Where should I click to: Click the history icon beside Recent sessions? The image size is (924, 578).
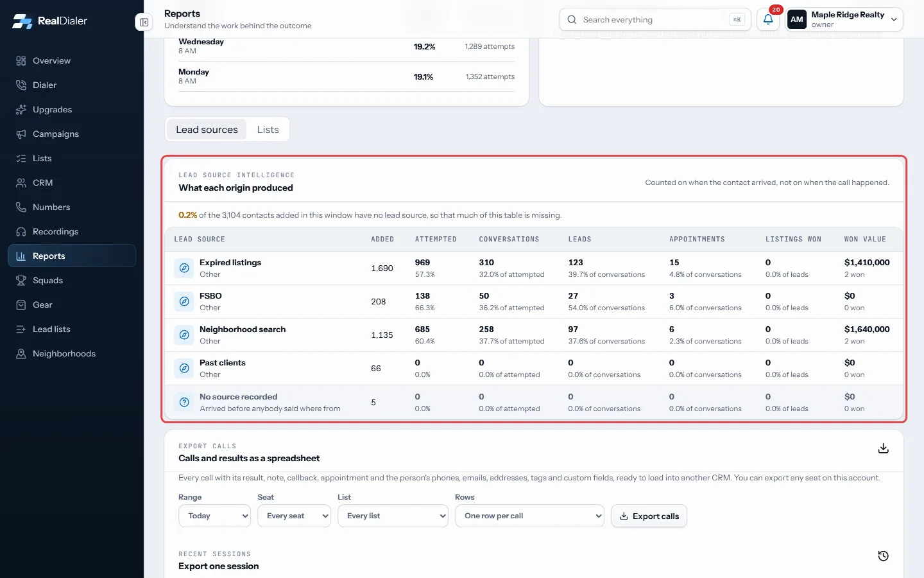tap(884, 556)
